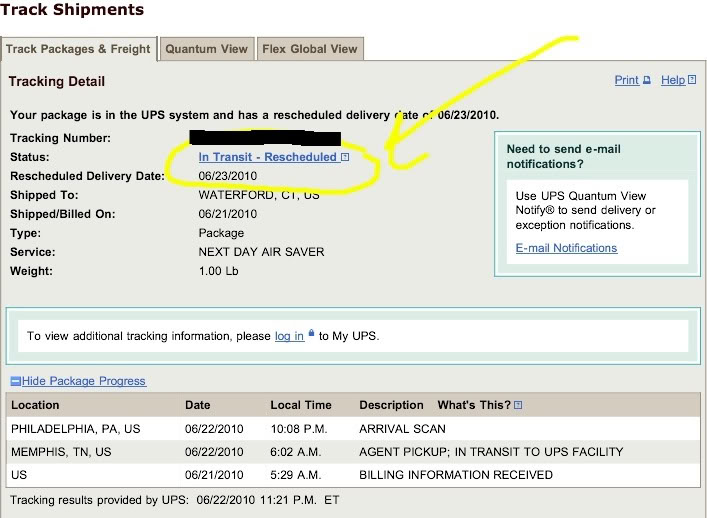Click the lock icon next to log in
This screenshot has height=518, width=707.
coord(311,334)
